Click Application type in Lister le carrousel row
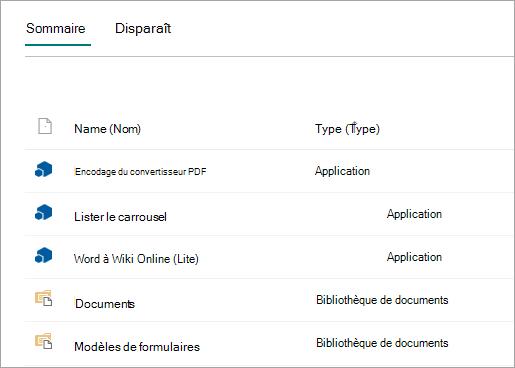The image size is (515, 368). pos(414,214)
